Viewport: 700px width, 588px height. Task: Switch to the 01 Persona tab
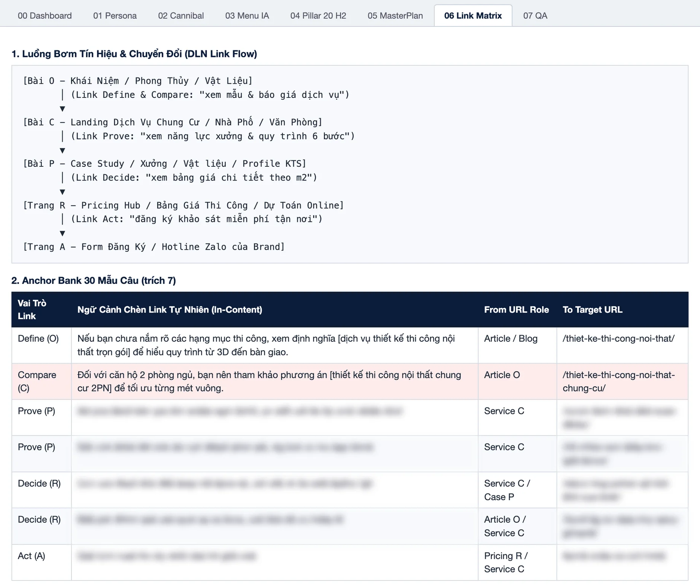115,16
